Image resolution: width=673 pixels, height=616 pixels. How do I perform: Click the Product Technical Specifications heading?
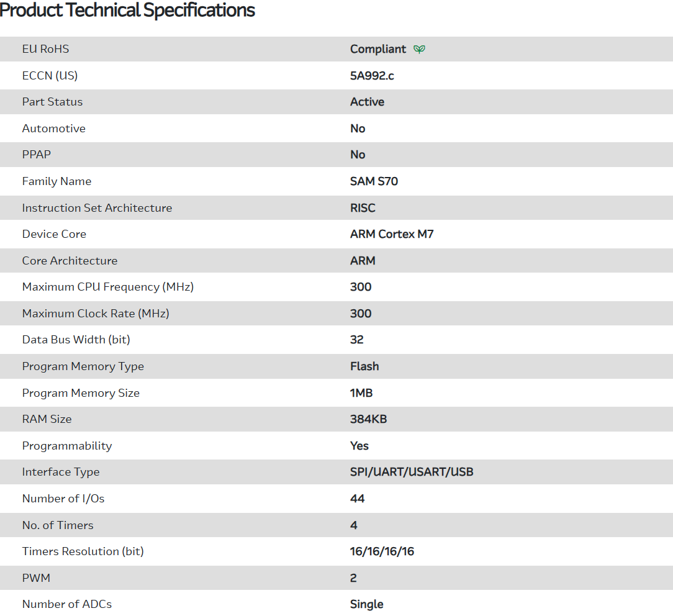click(127, 10)
